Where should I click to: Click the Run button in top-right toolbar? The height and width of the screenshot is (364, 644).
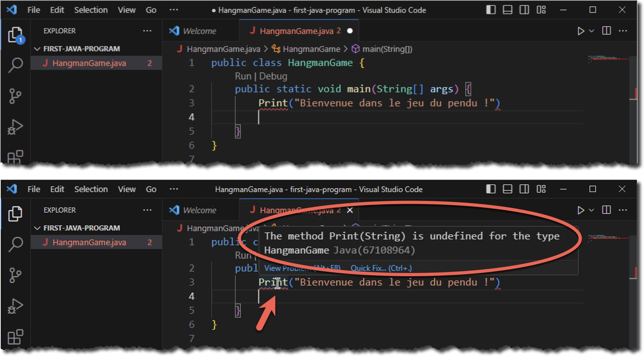point(581,31)
